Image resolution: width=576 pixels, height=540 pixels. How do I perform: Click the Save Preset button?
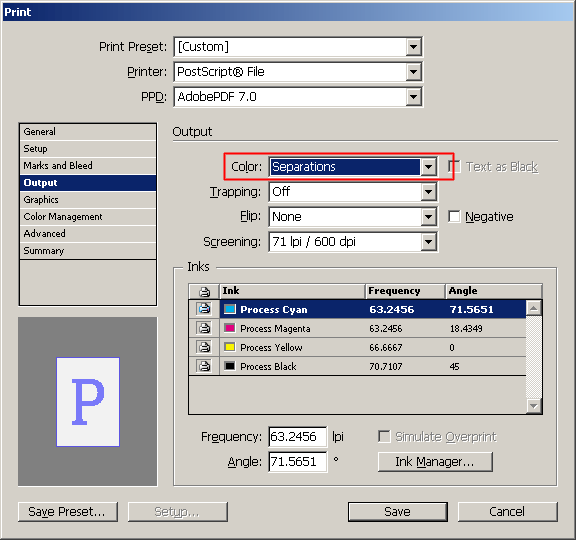tap(68, 512)
